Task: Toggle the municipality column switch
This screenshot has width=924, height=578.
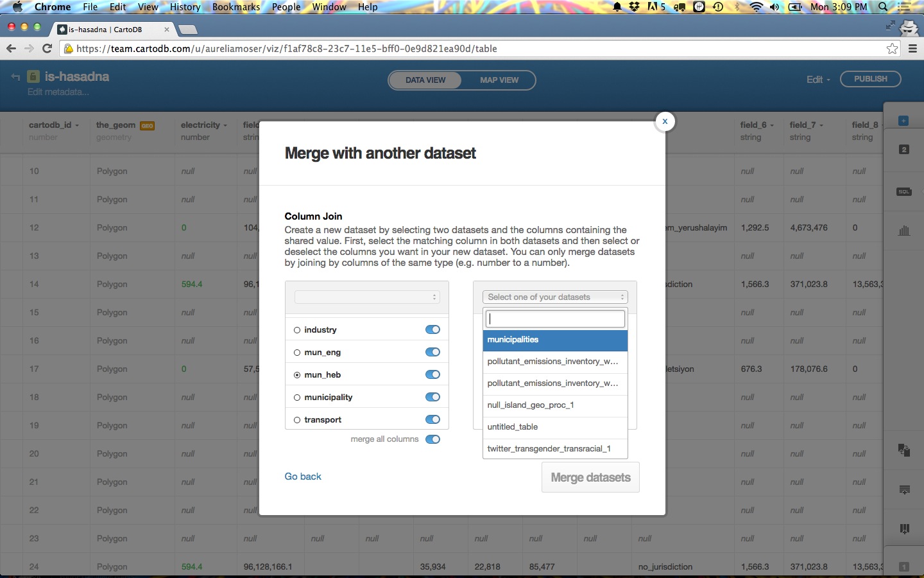Action: click(432, 397)
